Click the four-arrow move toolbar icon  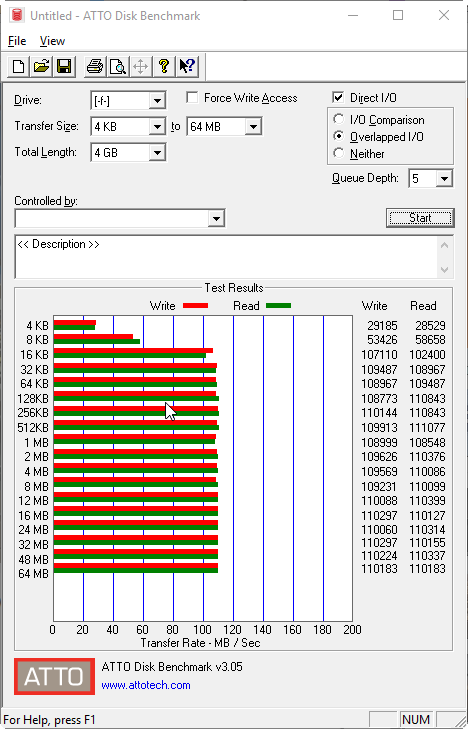[140, 66]
